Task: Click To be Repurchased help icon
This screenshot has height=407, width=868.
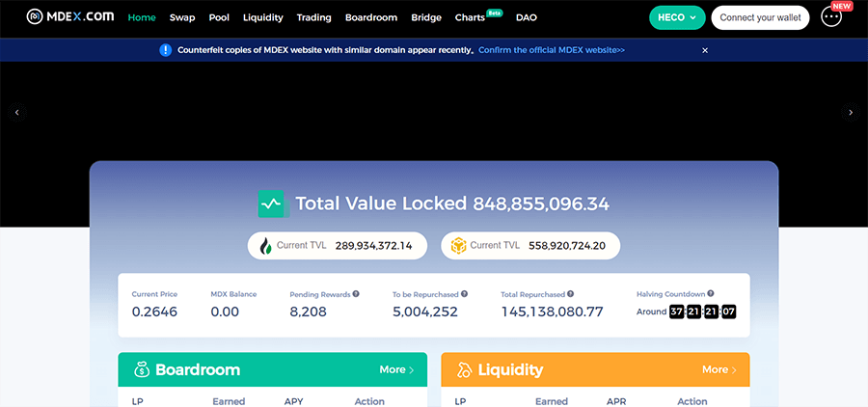Action: pos(464,294)
